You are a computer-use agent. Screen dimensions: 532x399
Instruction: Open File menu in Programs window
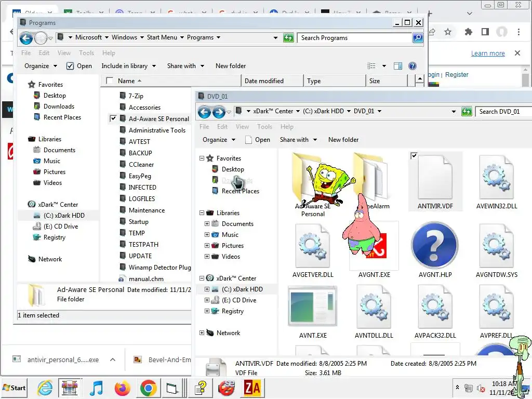(26, 53)
